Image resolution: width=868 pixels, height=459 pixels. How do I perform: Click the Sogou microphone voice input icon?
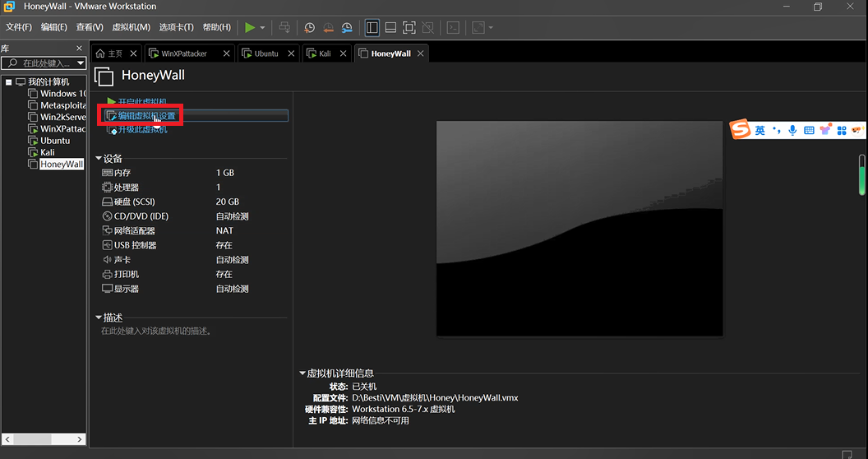click(x=792, y=130)
